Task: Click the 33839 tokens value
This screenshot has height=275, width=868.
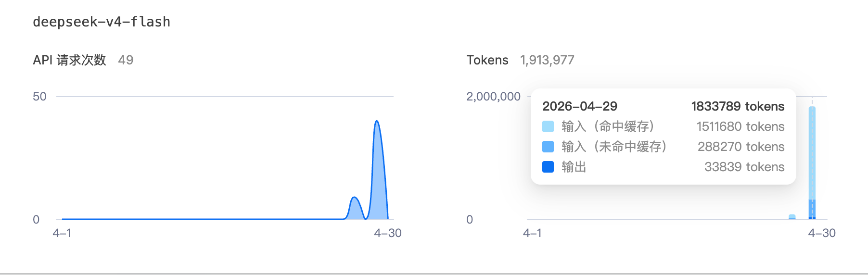Action: coord(744,167)
